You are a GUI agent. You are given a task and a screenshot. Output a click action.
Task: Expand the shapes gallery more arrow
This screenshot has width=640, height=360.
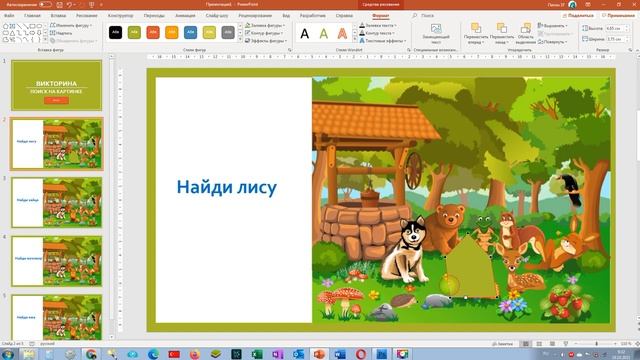(45, 40)
